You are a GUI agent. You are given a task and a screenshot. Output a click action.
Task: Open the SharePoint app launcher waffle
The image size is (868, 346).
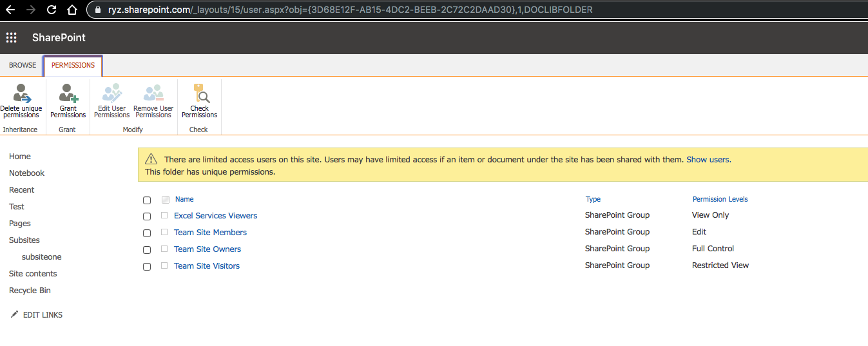(x=11, y=38)
